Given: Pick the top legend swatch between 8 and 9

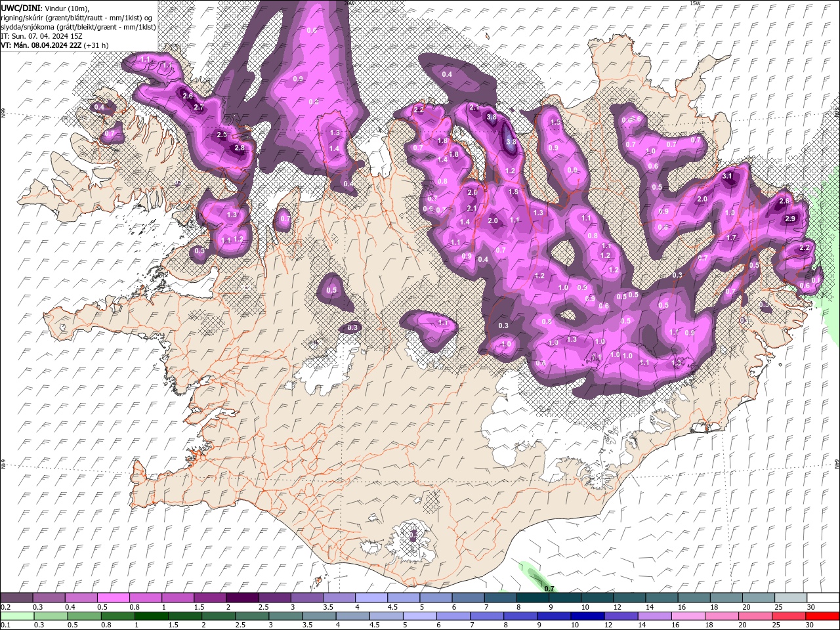Looking at the screenshot, I should (x=533, y=598).
